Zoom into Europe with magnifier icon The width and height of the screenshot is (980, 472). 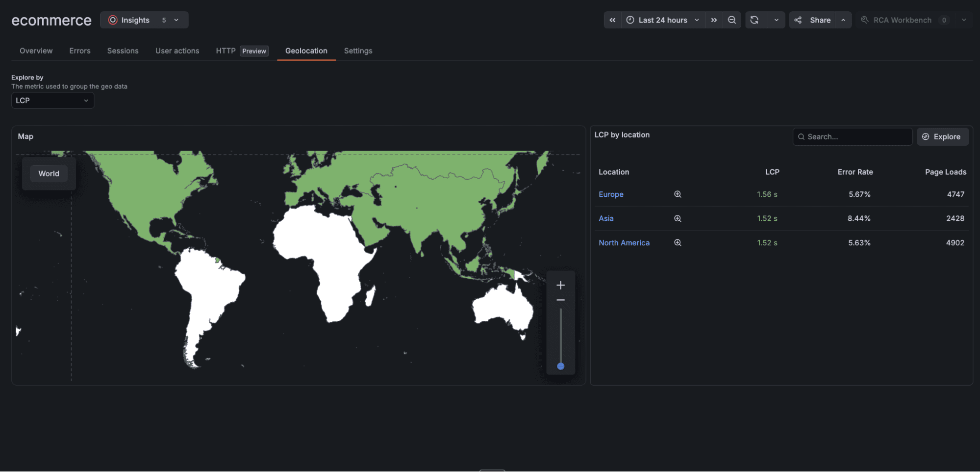coord(678,194)
